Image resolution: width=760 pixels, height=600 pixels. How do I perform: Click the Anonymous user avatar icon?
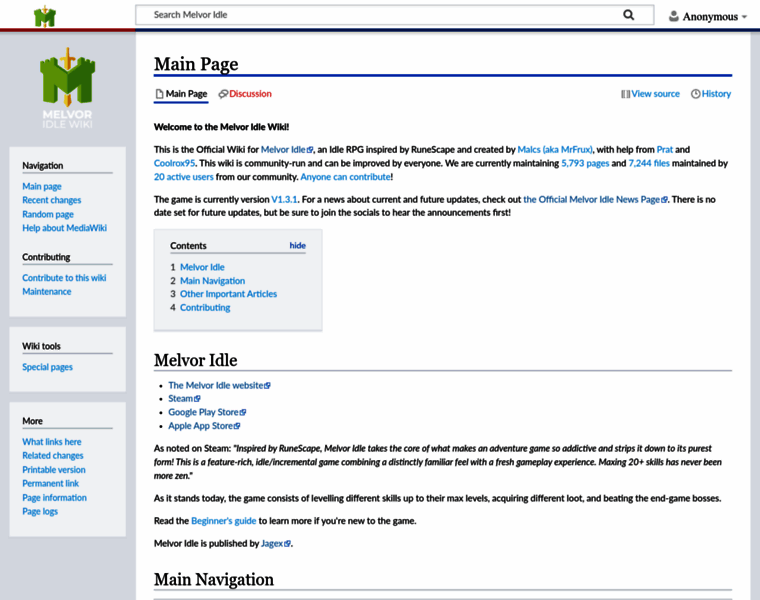click(674, 16)
